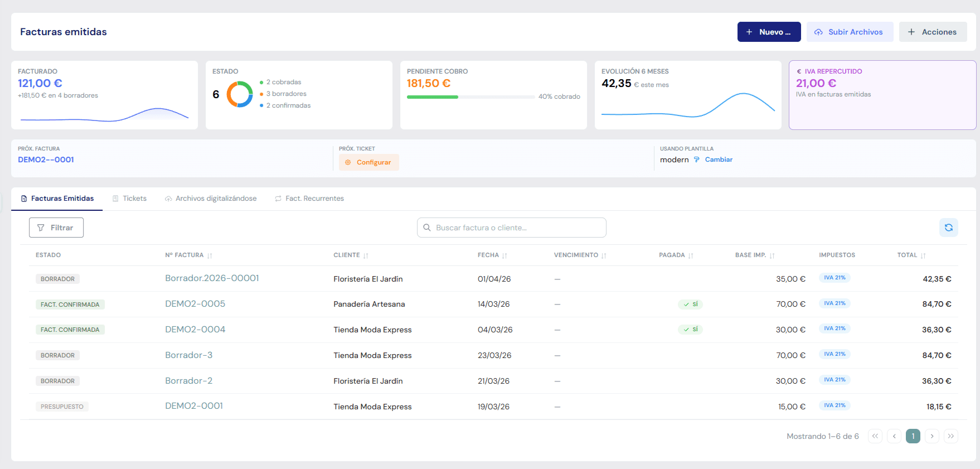Sort by Cliente column icon
This screenshot has height=469, width=980.
coord(366,255)
